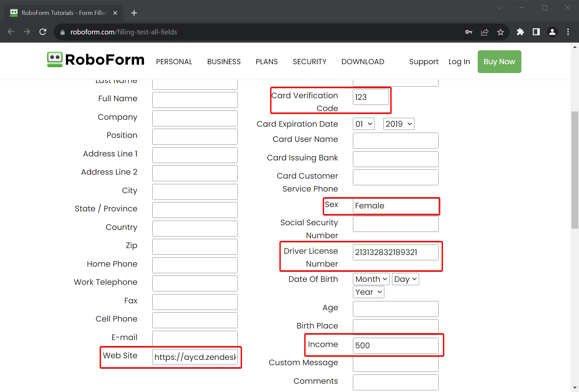Click the browser back arrow
The width and height of the screenshot is (579, 392).
[11, 32]
